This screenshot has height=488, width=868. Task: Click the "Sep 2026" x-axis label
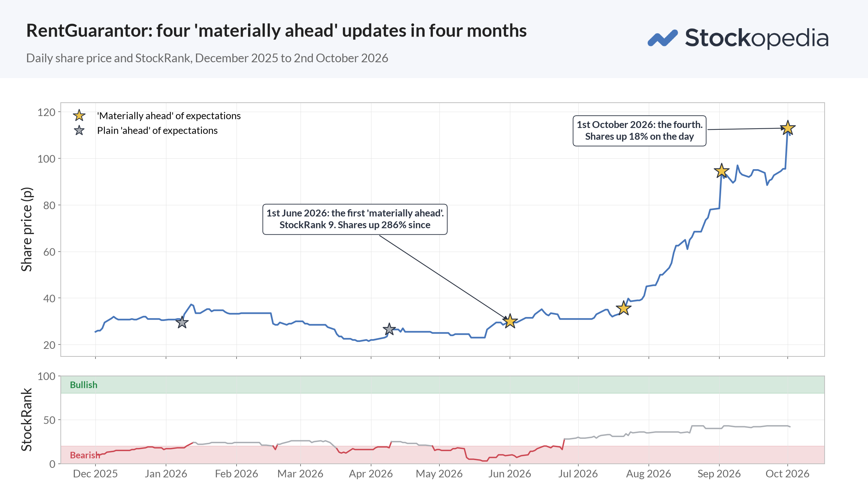[x=719, y=474]
